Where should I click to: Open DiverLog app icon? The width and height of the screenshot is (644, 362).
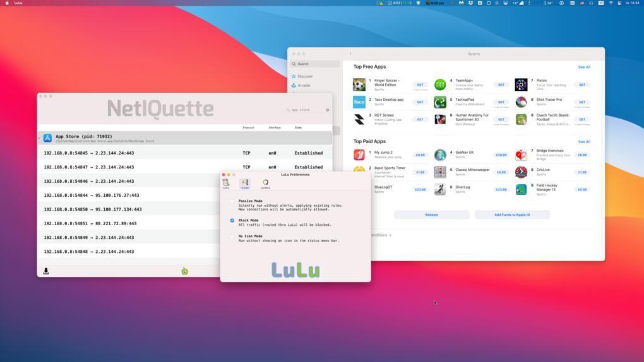(440, 189)
